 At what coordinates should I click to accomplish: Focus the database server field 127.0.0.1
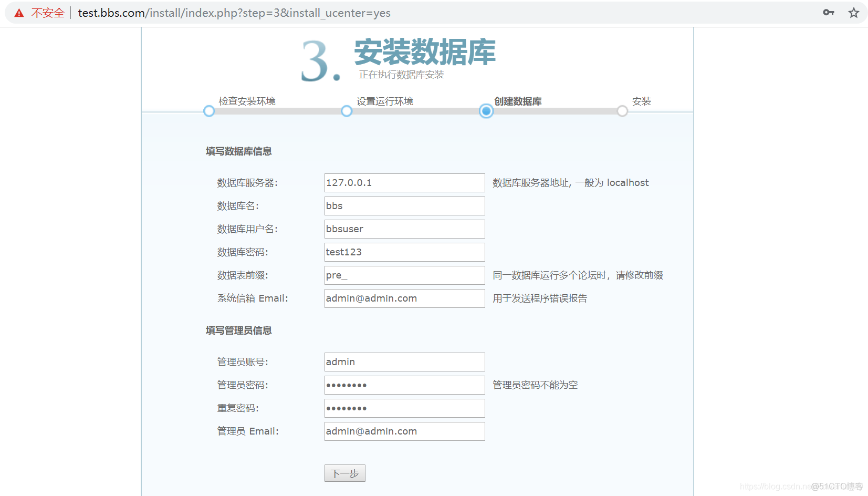coord(405,183)
